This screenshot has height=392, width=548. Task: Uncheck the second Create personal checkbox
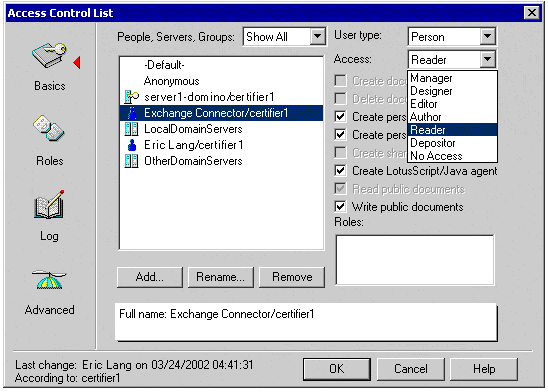(340, 135)
